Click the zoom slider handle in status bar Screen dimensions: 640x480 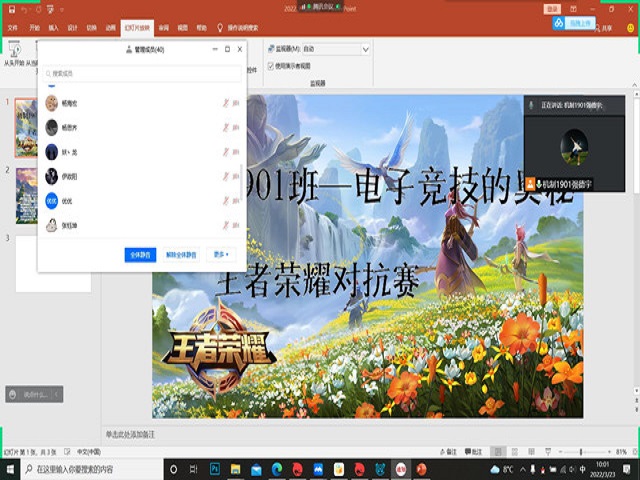[x=581, y=452]
